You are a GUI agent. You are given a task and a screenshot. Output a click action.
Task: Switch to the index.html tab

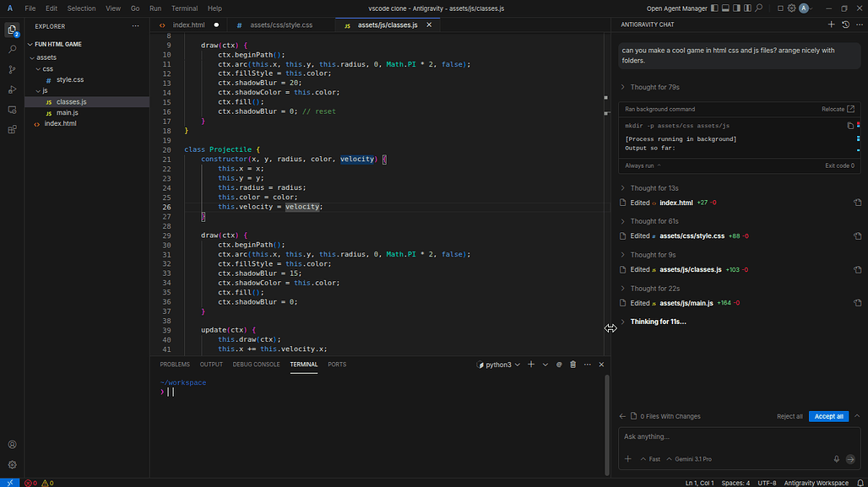click(188, 25)
